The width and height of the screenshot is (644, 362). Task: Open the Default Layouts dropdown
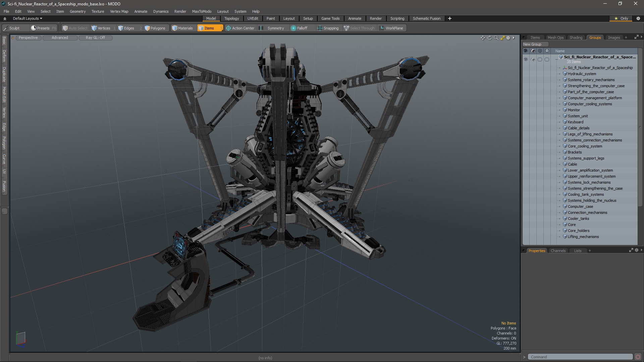pos(28,18)
